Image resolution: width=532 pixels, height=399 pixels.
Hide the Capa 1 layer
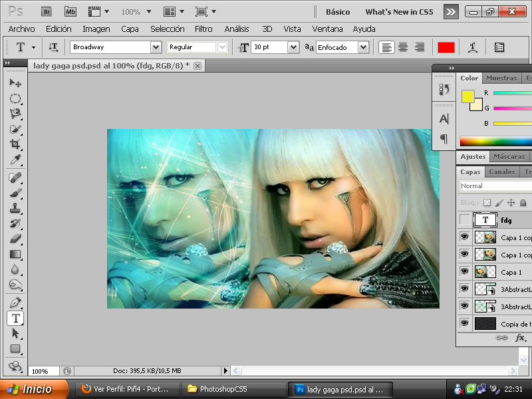(x=464, y=271)
